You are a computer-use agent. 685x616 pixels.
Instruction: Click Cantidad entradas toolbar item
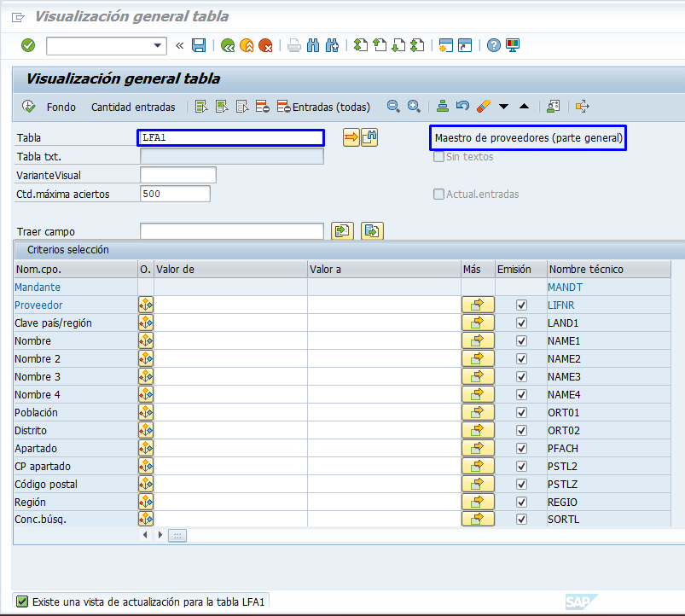point(133,107)
